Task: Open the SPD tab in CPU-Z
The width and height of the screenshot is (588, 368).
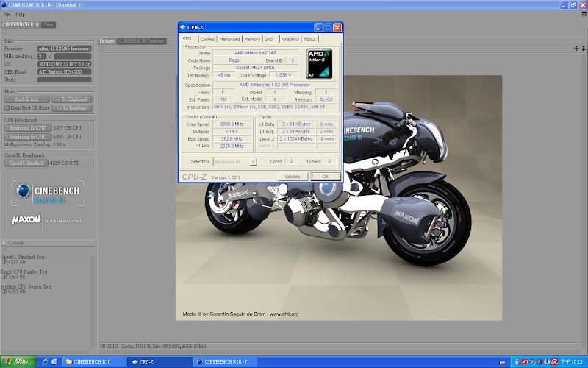Action: (x=269, y=39)
